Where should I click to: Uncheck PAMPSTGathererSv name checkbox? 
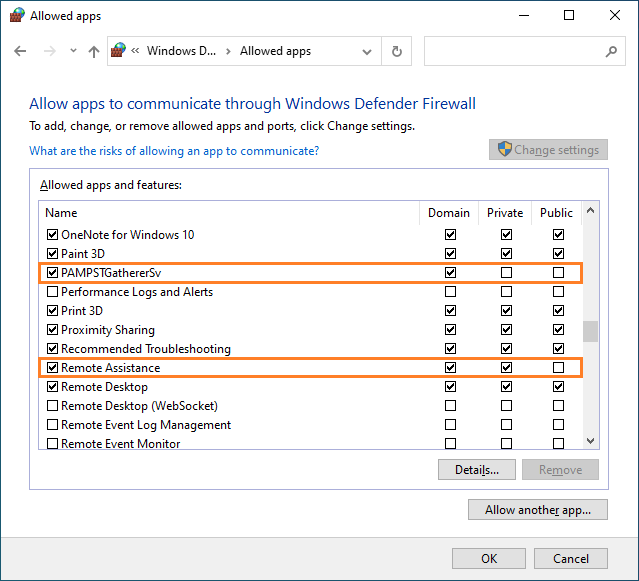53,273
